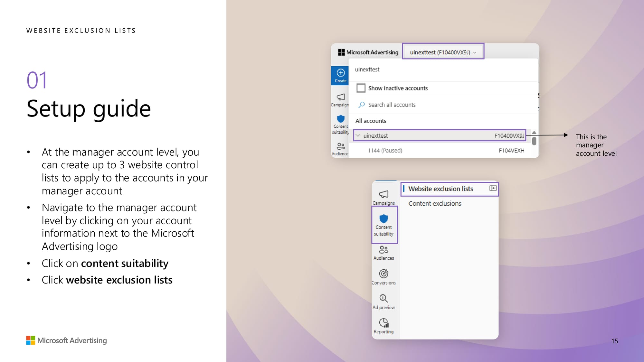
Task: Click the account list scrollbar thumb
Action: coord(534,141)
